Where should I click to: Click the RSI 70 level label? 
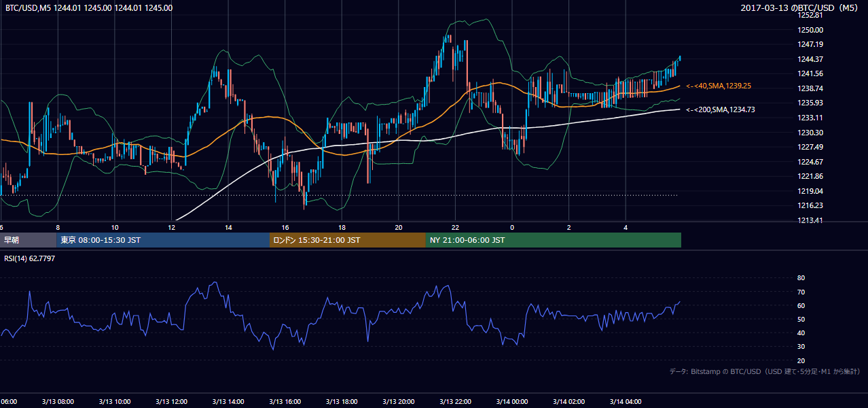click(801, 292)
